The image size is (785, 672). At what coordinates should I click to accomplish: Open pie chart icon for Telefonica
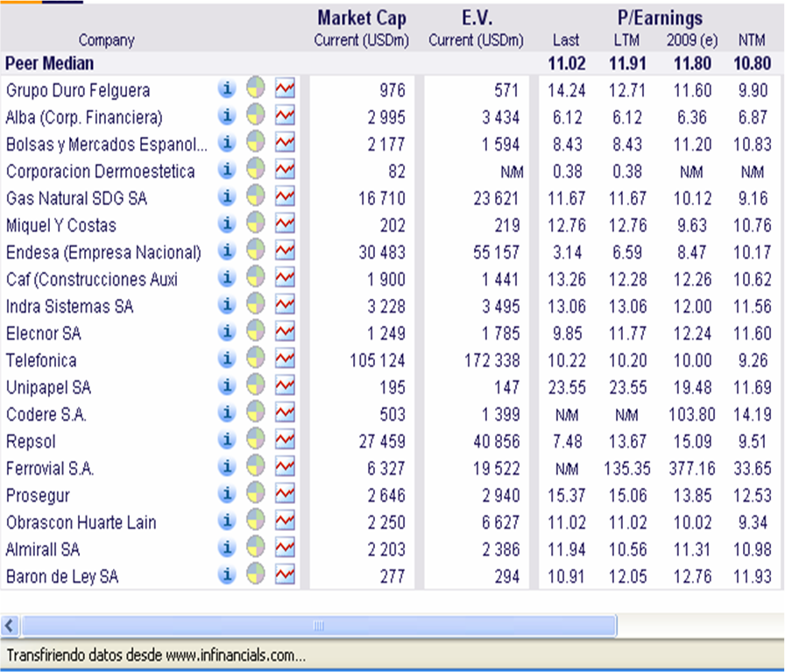point(255,358)
